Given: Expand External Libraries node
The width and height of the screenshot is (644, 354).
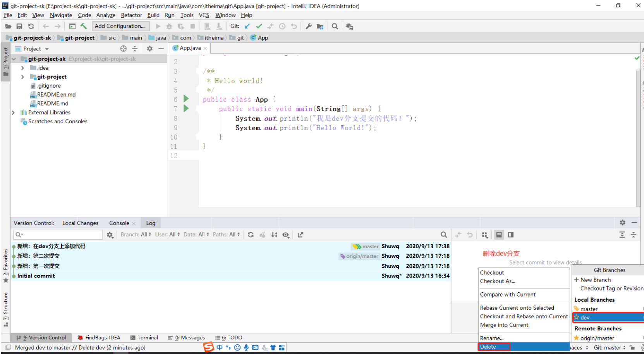Looking at the screenshot, I should [13, 112].
